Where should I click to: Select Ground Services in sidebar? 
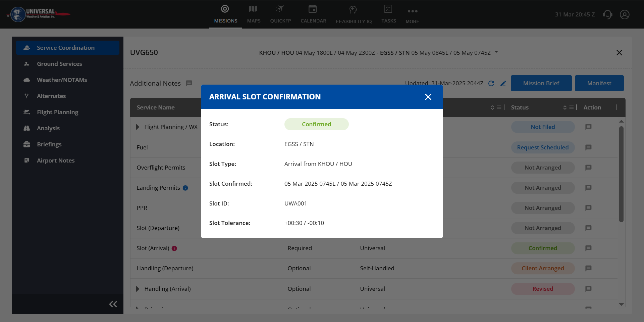pos(68,64)
